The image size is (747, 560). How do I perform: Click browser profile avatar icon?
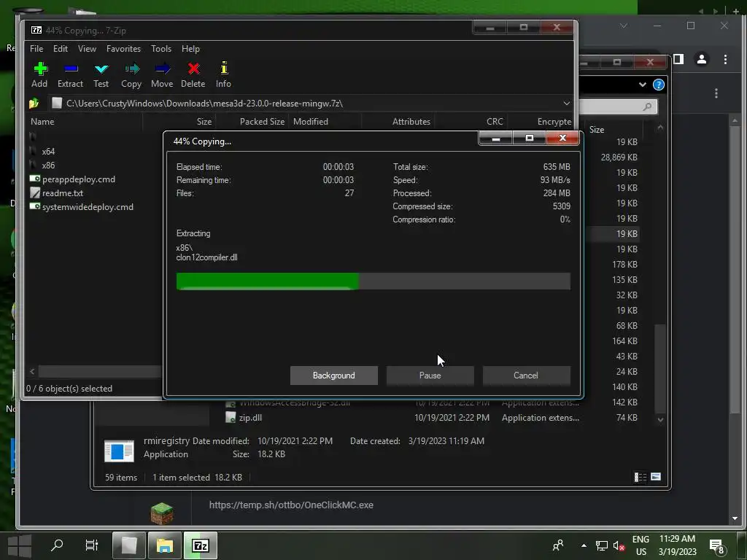click(x=701, y=59)
